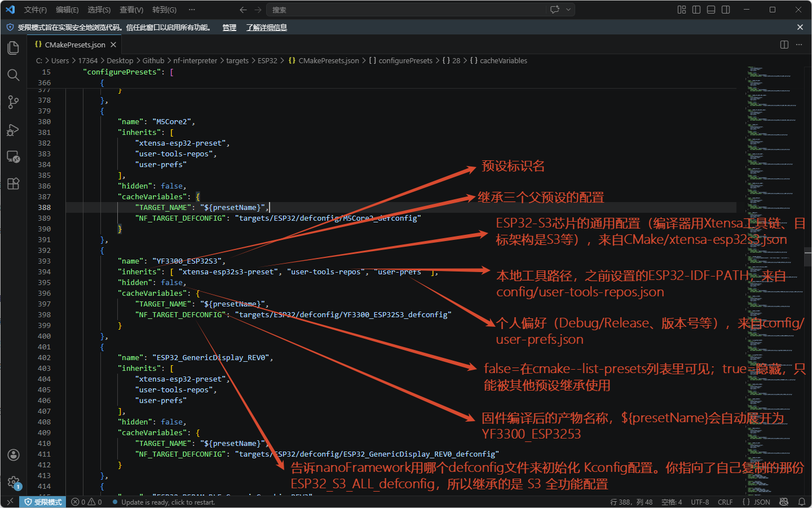
Task: Click the 管理 link in the banner
Action: pos(229,28)
